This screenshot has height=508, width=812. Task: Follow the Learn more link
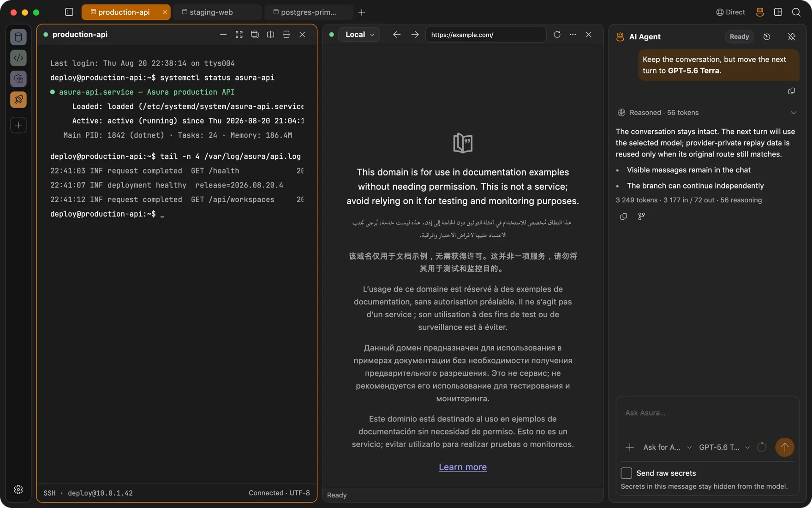[463, 467]
